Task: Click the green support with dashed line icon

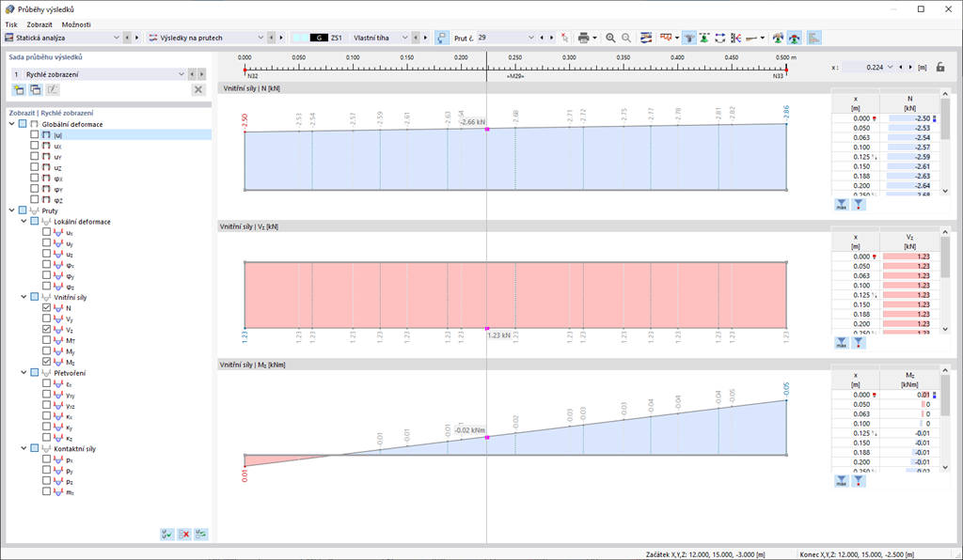Action: click(704, 38)
